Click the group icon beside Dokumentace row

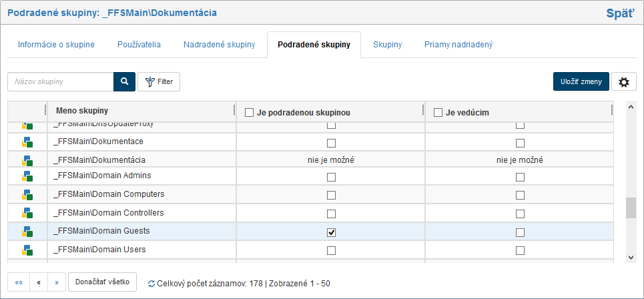27,142
